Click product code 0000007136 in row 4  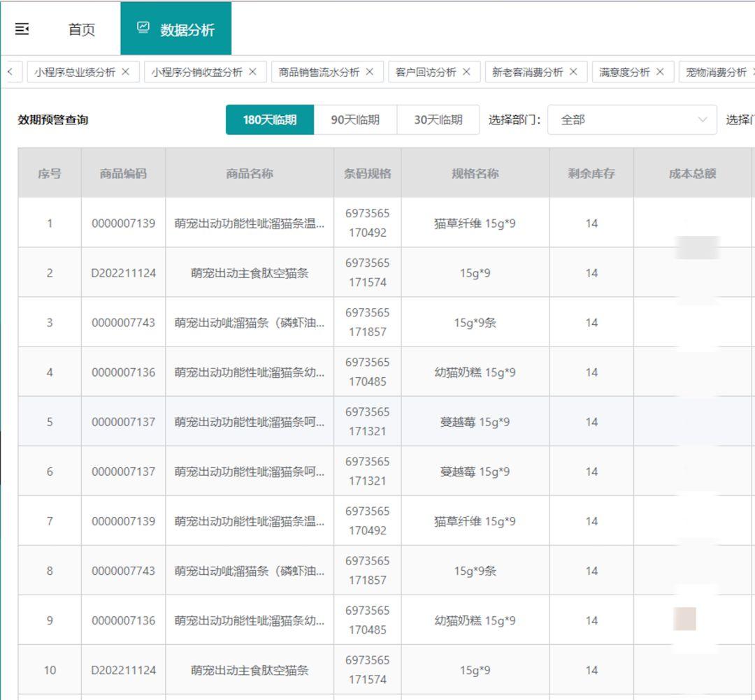[x=123, y=372]
